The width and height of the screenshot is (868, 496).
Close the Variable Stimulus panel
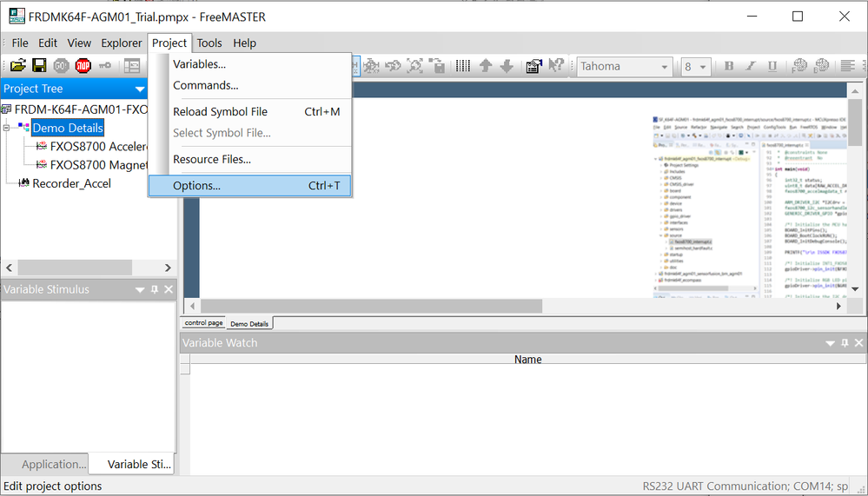(x=169, y=289)
